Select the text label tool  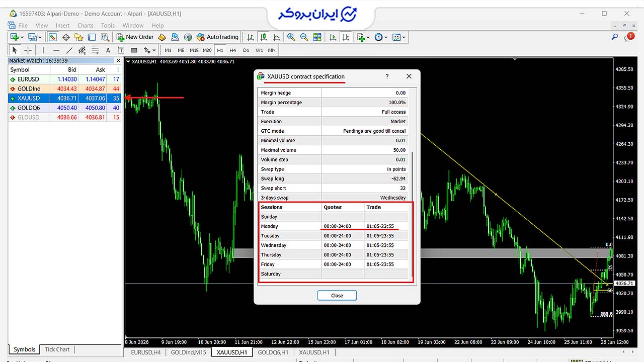coord(121,50)
